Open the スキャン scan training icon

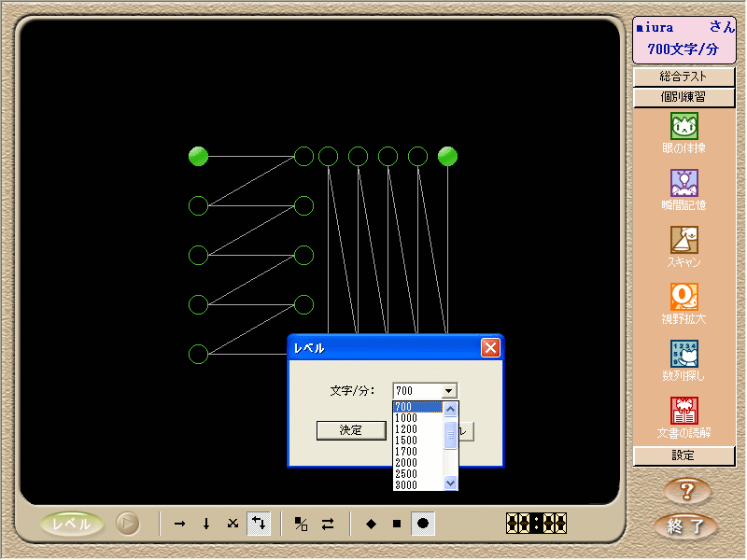click(x=684, y=240)
